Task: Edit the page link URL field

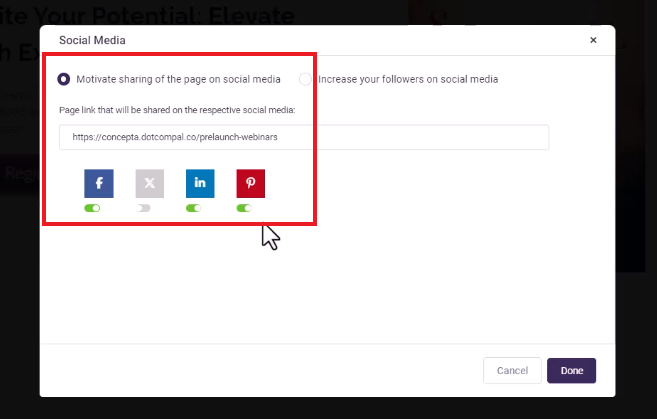Action: (x=304, y=137)
